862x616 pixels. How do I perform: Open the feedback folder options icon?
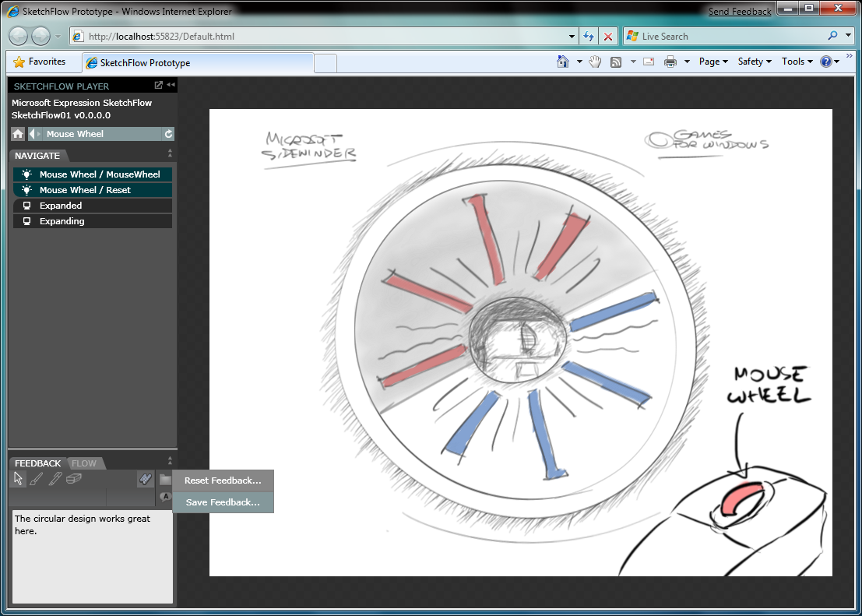166,480
